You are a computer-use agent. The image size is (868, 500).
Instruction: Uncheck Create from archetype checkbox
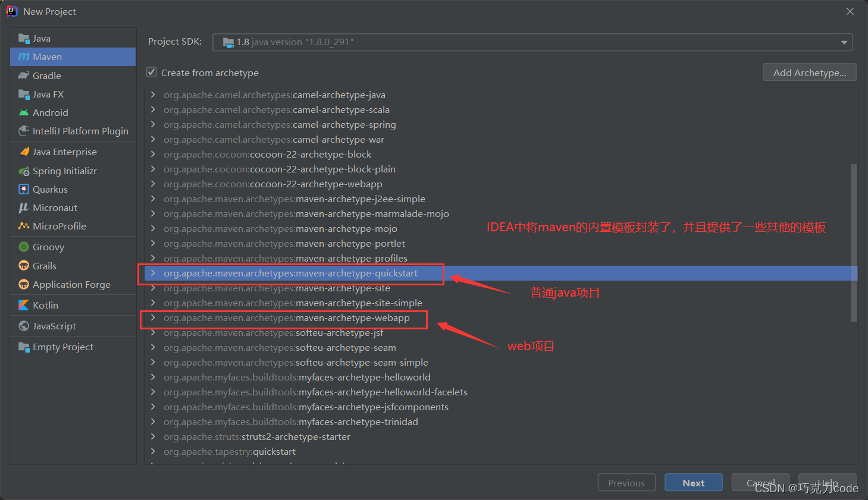pos(152,73)
